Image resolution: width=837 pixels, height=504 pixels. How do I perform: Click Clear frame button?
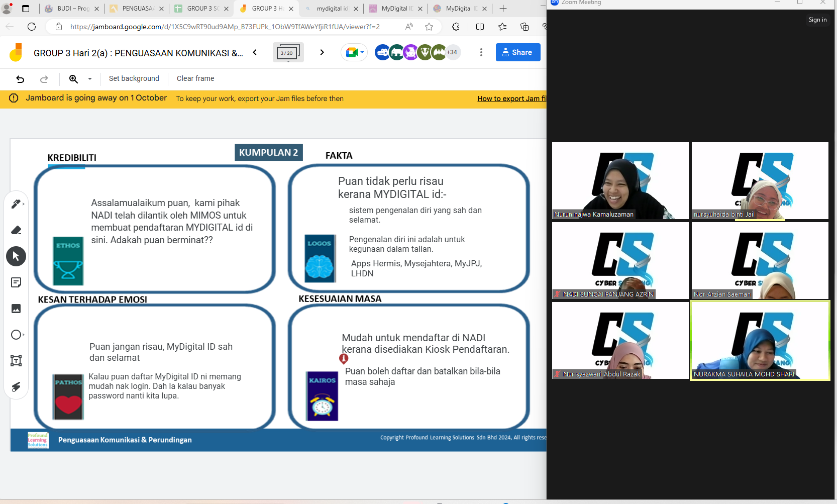195,78
